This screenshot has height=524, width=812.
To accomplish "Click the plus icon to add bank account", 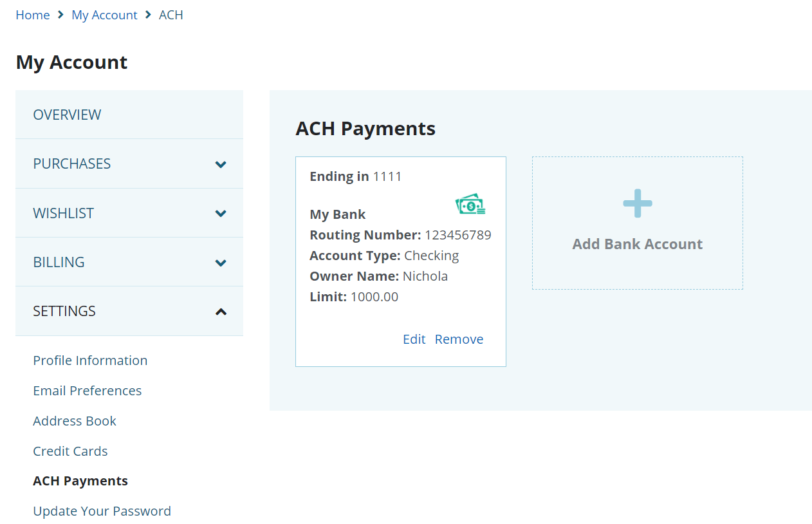I will (638, 203).
